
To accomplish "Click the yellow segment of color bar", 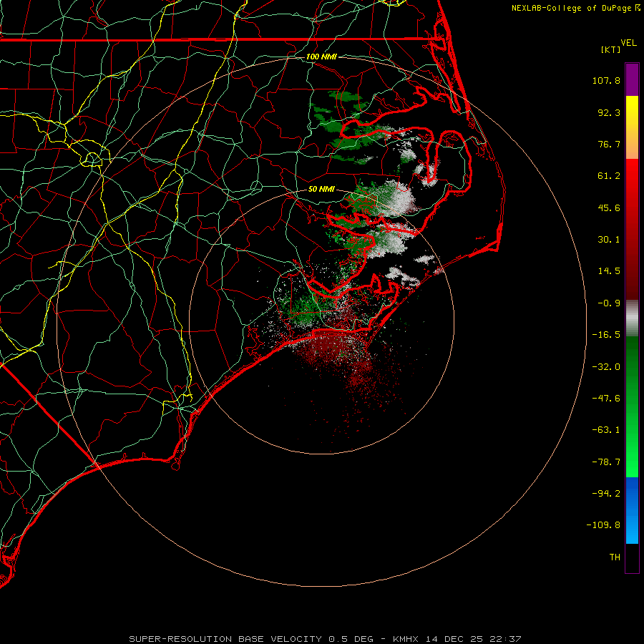I will [632, 127].
